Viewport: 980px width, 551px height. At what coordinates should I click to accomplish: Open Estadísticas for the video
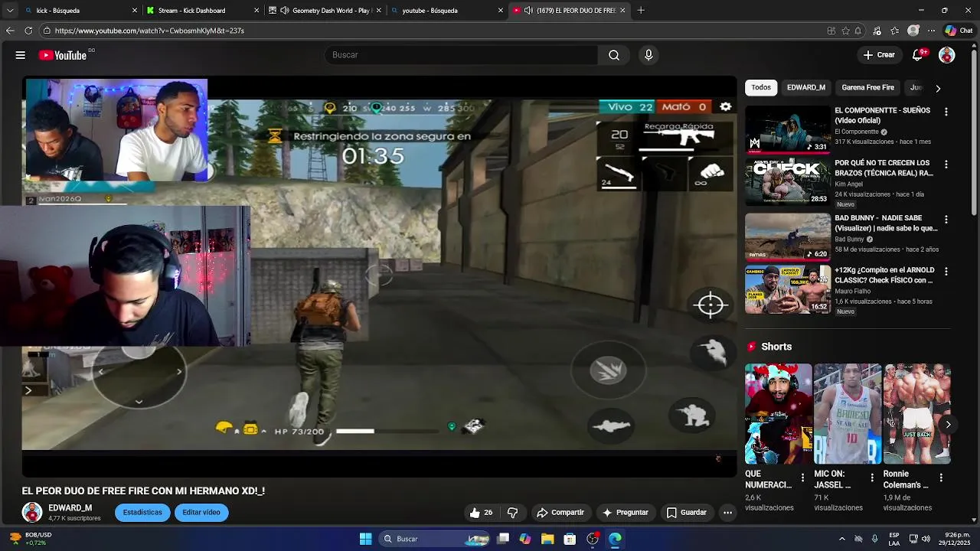(142, 513)
